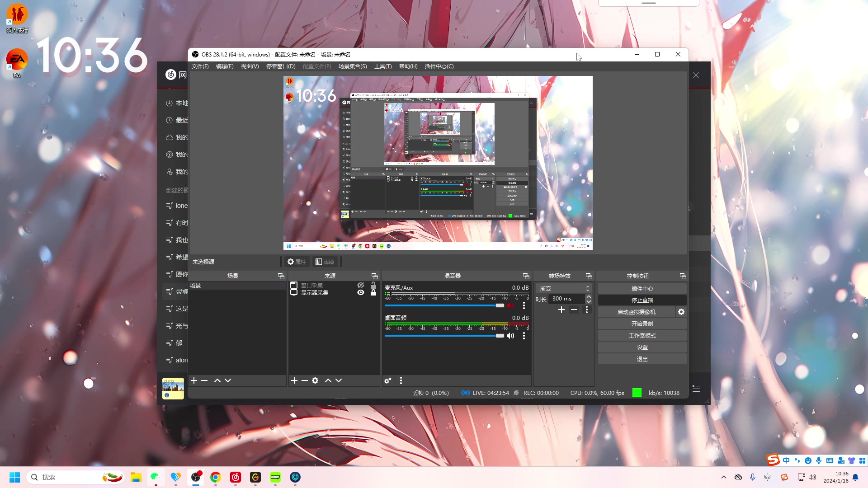Open 设置 settings button
The width and height of the screenshot is (868, 488).
[x=642, y=347]
